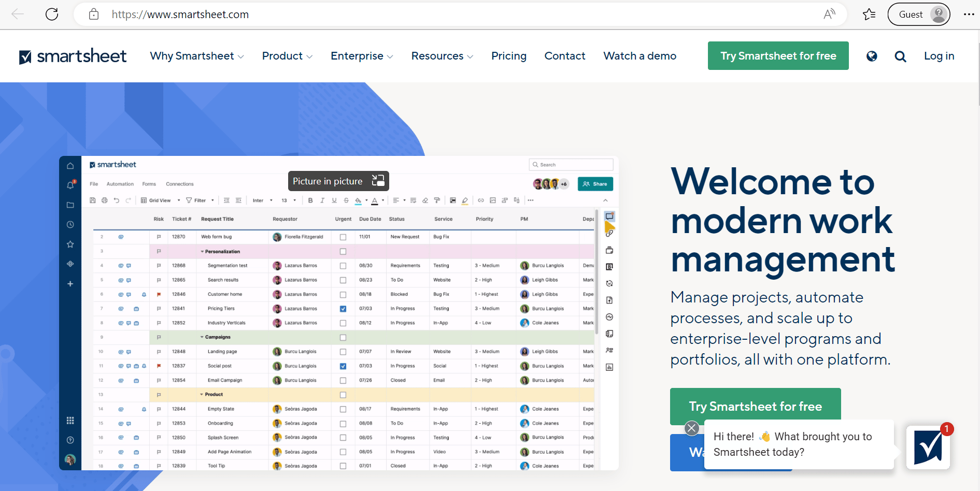Open the text color 'A' swatch in toolbar

pyautogui.click(x=375, y=200)
